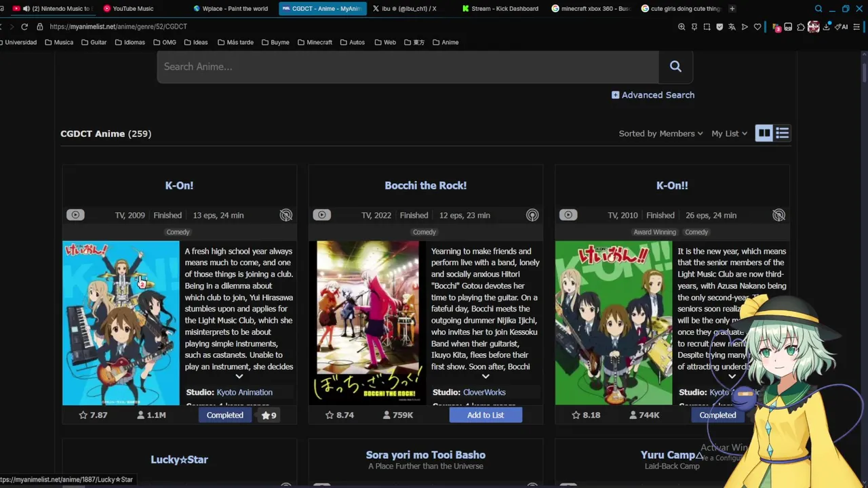868x488 pixels.
Task: Open the browser zoom magnifier icon
Action: point(682,27)
